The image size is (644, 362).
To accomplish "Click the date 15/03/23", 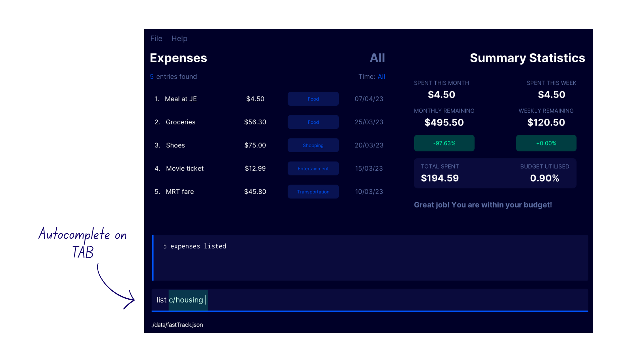I will click(x=369, y=168).
